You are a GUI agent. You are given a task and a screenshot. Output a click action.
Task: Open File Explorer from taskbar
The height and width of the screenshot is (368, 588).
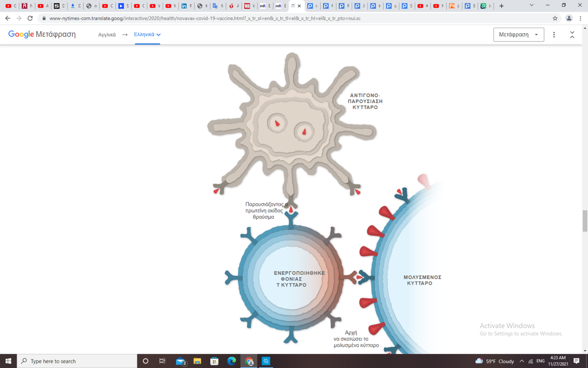coord(197,361)
